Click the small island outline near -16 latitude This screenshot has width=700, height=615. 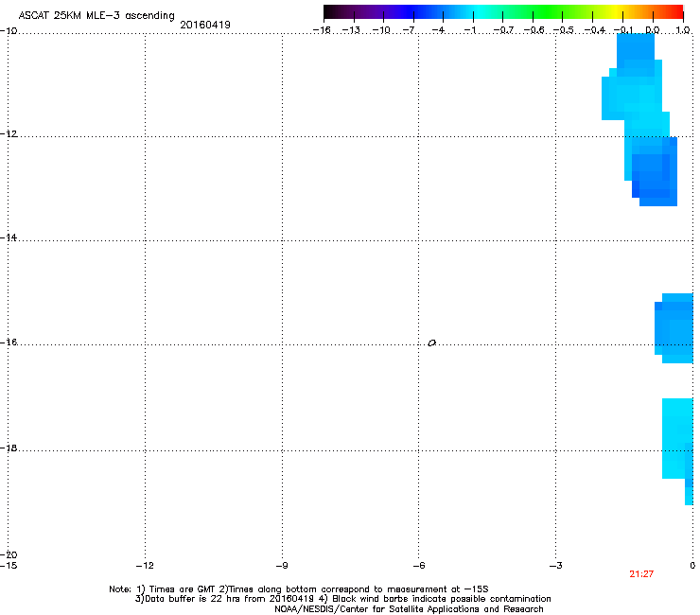(x=431, y=343)
